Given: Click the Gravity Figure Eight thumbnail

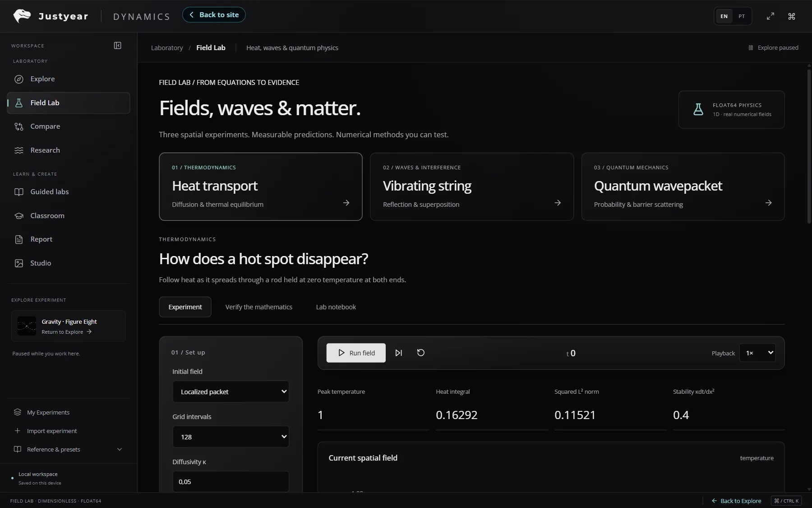Looking at the screenshot, I should pyautogui.click(x=27, y=326).
